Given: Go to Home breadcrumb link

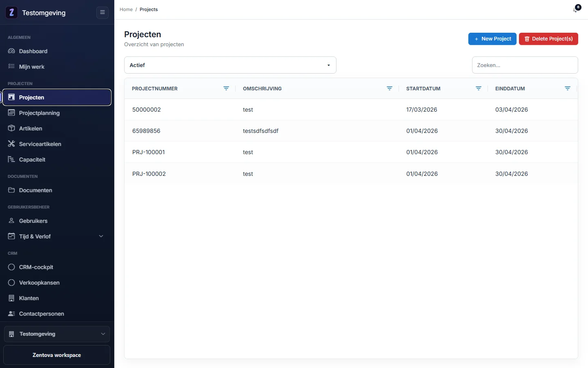Looking at the screenshot, I should point(126,9).
